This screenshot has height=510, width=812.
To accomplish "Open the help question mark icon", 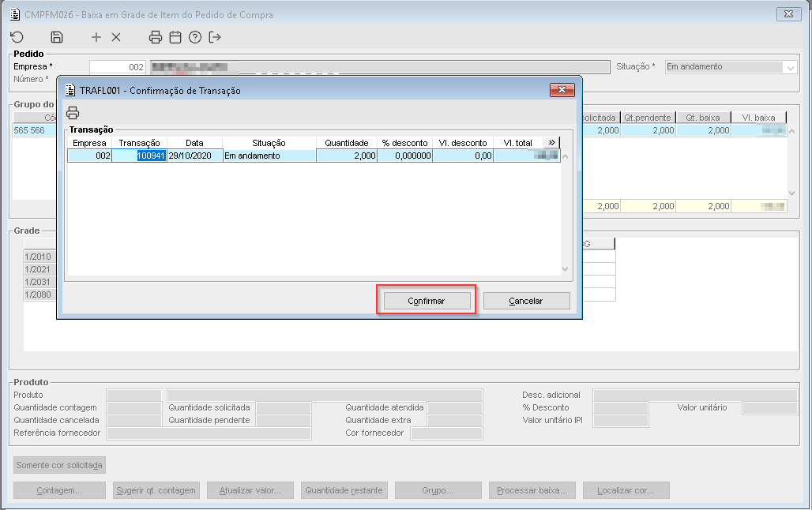I will coord(195,37).
